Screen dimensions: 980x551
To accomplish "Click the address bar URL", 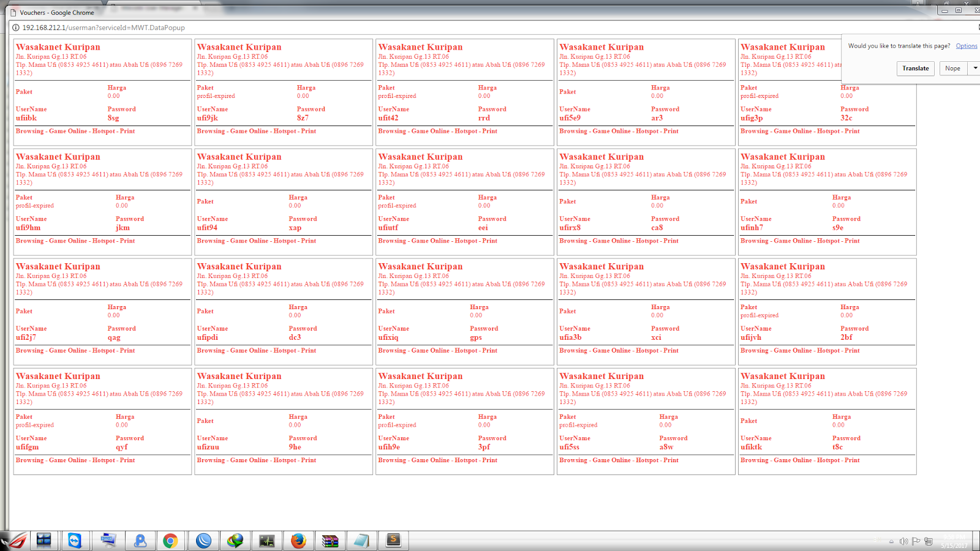I will coord(104,28).
